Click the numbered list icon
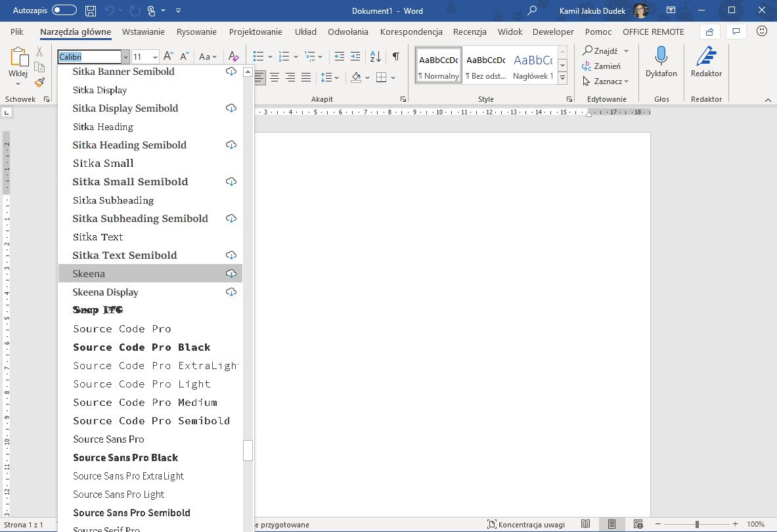 [284, 56]
